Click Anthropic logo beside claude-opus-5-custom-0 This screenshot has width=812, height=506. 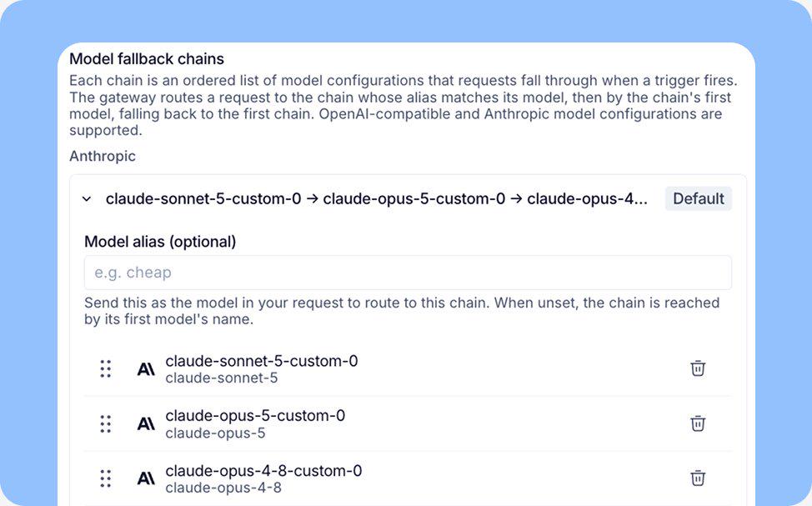(x=146, y=424)
